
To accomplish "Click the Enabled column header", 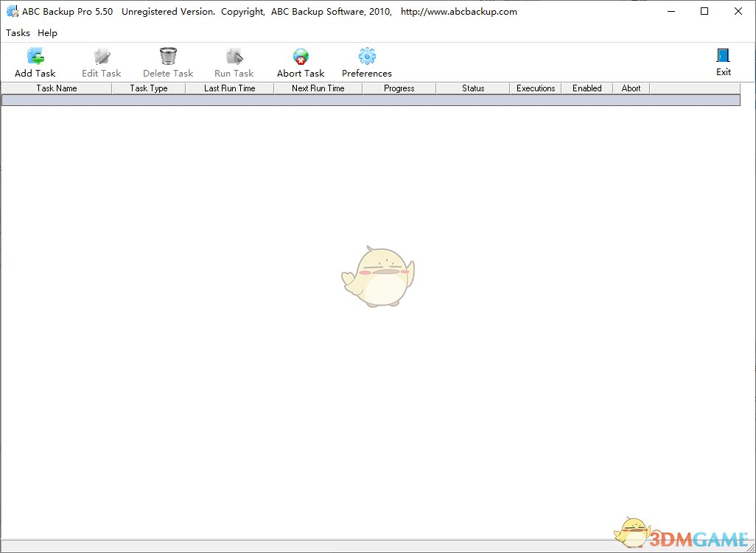I will coord(587,88).
